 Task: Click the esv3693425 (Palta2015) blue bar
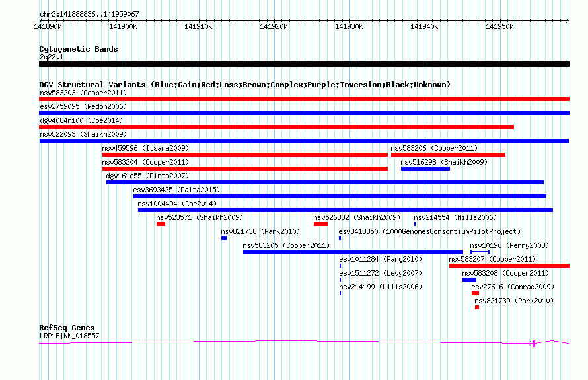340,196
